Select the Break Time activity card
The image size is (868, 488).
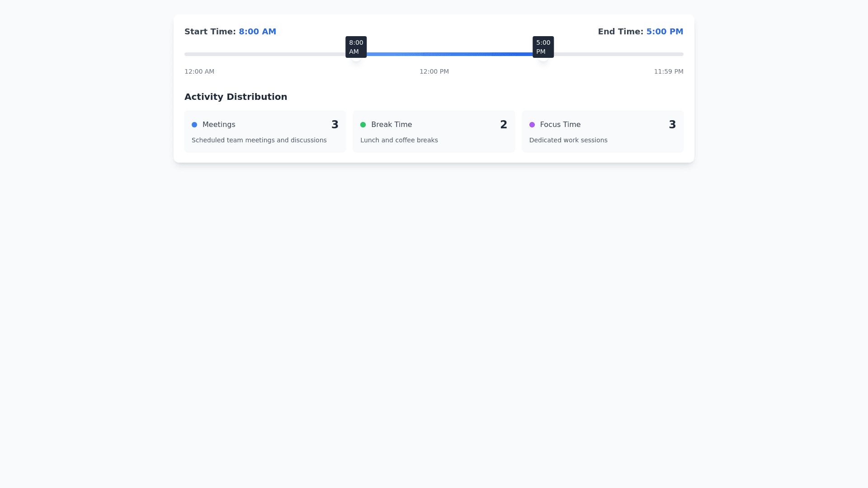[x=434, y=131]
